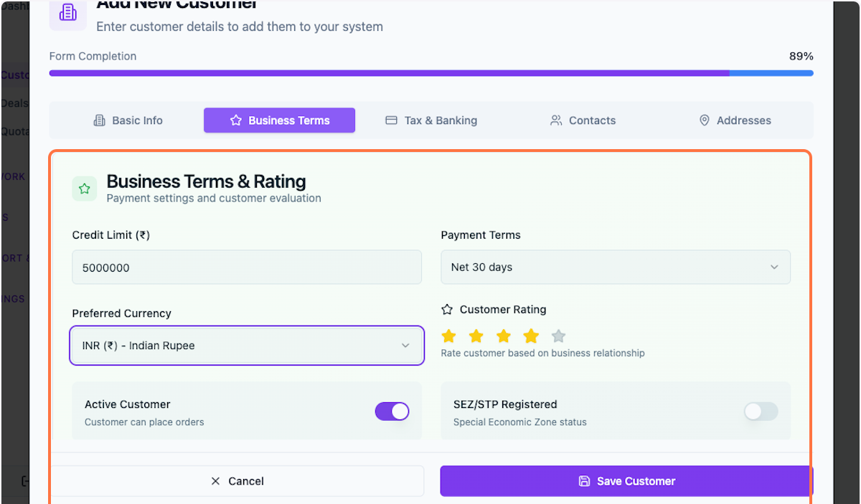Cancel adding the new customer

[237, 481]
